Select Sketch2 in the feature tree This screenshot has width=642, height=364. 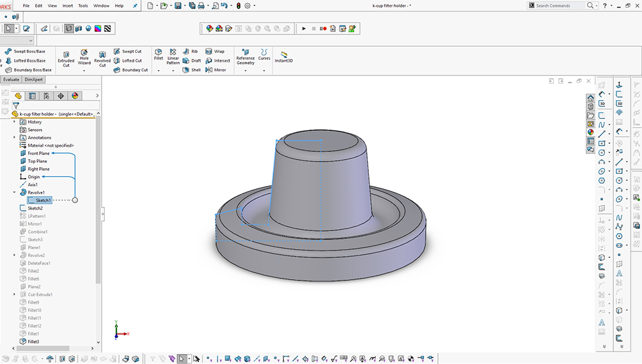pyautogui.click(x=35, y=208)
